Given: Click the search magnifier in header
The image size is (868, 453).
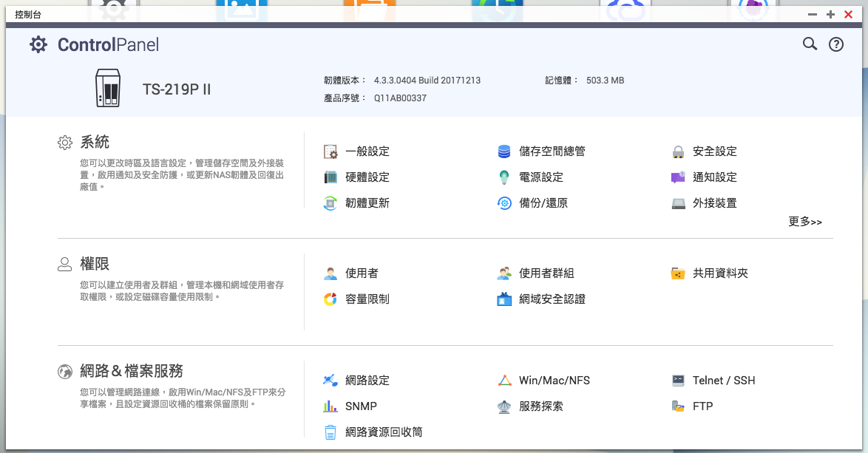Looking at the screenshot, I should pos(810,44).
